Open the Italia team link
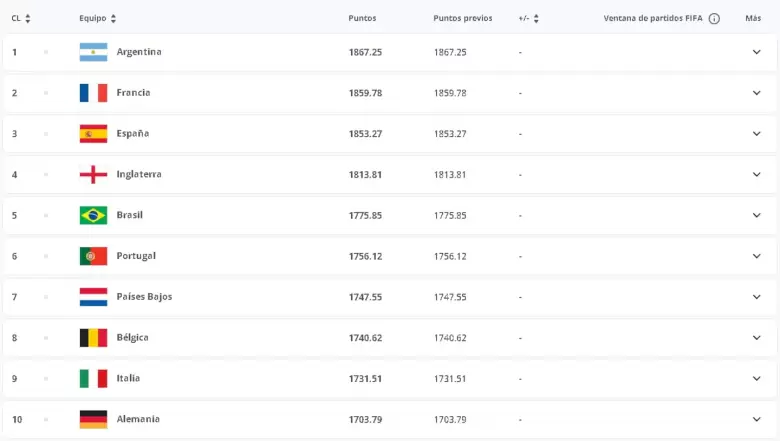This screenshot has width=780, height=441. pos(128,378)
